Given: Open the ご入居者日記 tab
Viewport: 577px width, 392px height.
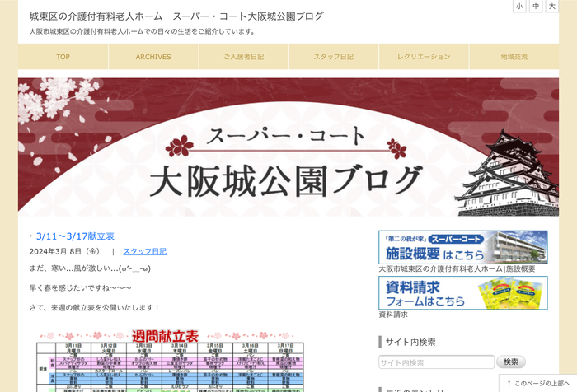Looking at the screenshot, I should 243,57.
